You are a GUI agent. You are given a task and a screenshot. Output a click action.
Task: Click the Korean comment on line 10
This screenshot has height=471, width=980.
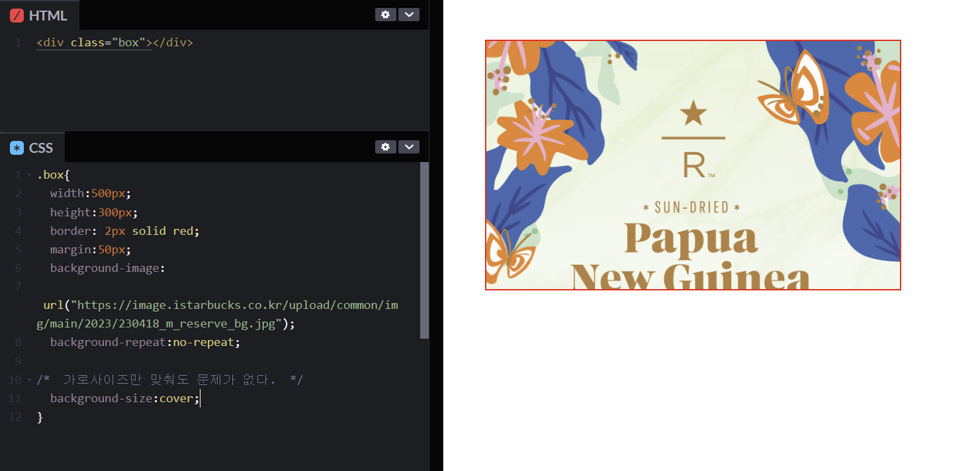[170, 380]
